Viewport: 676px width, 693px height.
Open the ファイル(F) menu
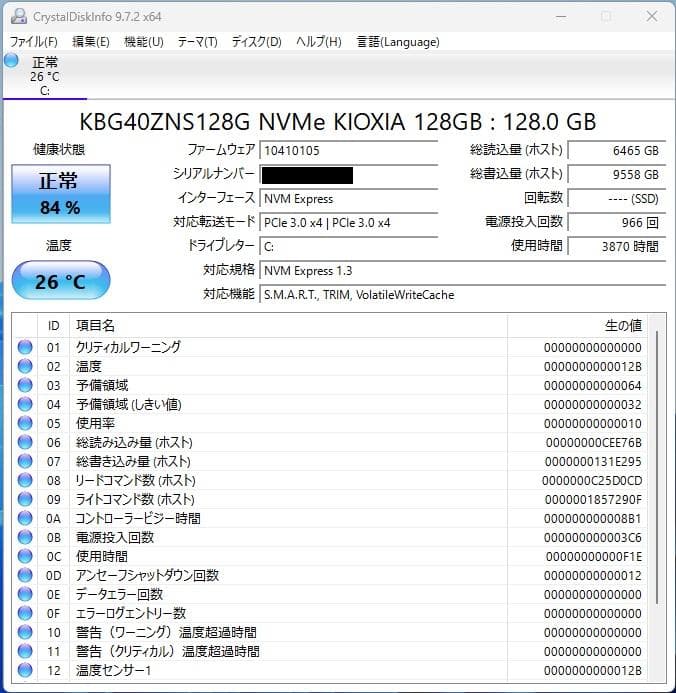[x=34, y=42]
